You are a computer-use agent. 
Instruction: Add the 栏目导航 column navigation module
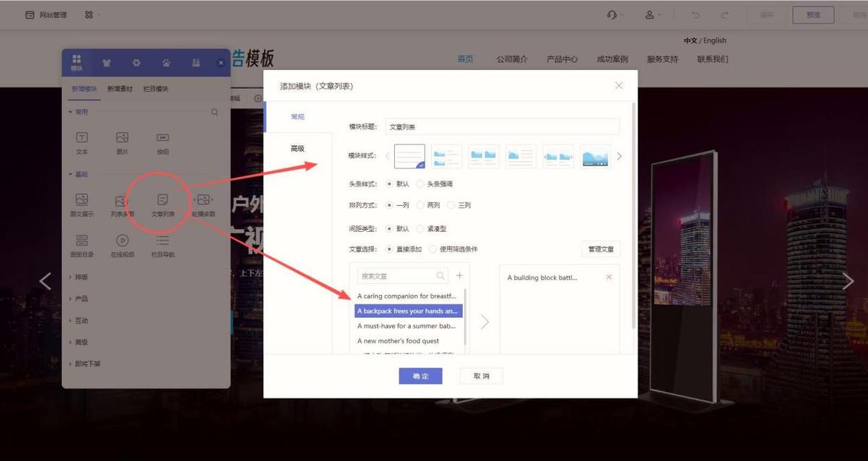[163, 246]
